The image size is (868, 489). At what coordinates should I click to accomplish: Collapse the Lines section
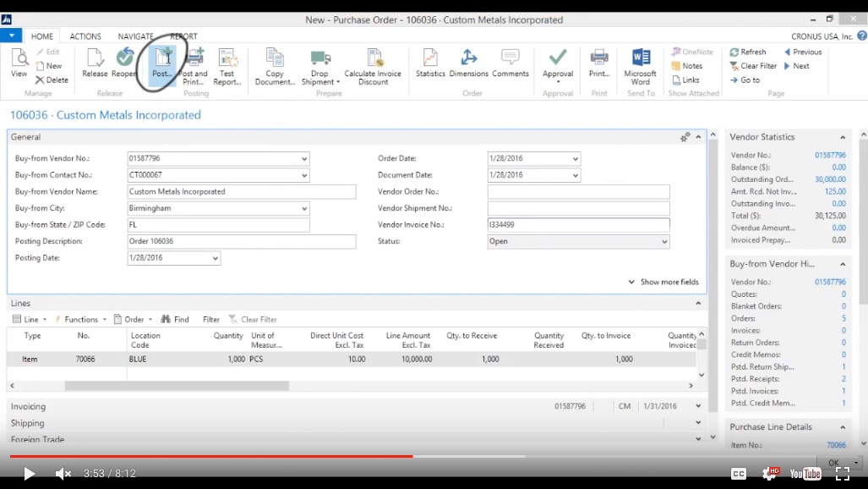[x=698, y=303]
